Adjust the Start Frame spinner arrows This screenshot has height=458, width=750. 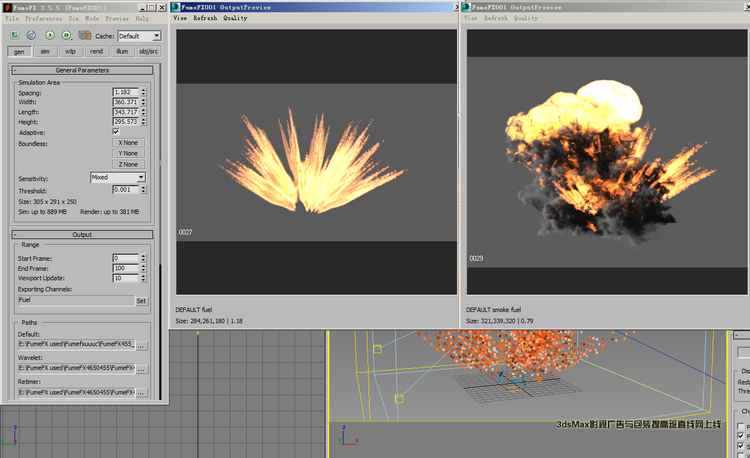click(143, 258)
